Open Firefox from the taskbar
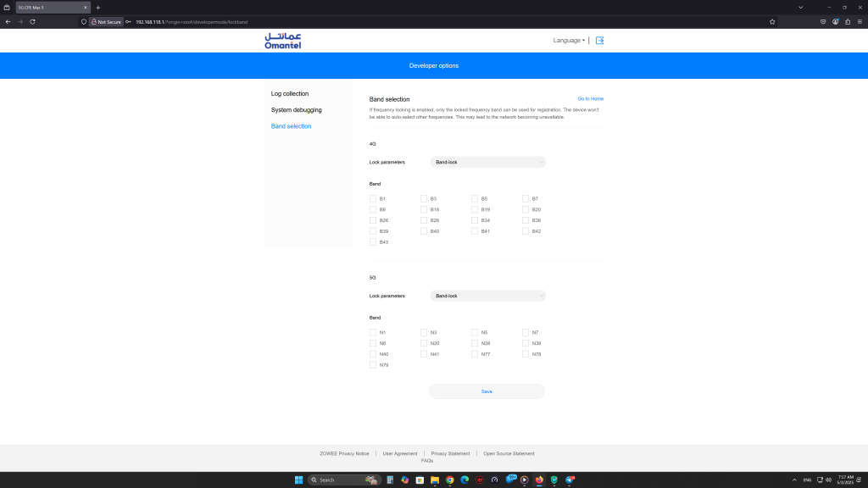 (539, 480)
